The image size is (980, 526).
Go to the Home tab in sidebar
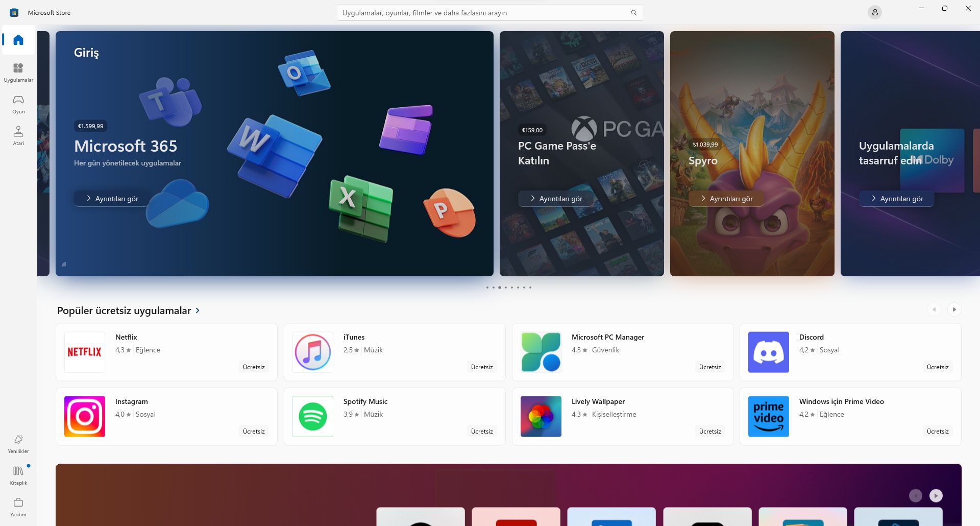click(x=18, y=40)
